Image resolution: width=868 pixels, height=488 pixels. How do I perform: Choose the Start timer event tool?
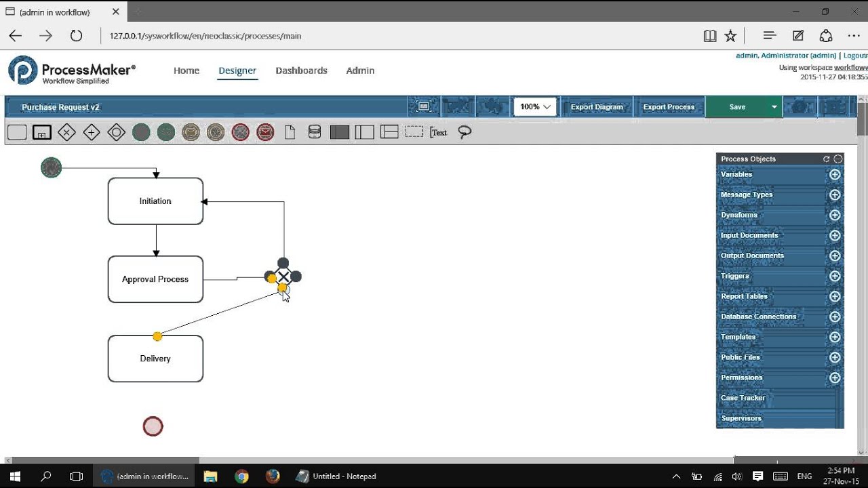166,132
